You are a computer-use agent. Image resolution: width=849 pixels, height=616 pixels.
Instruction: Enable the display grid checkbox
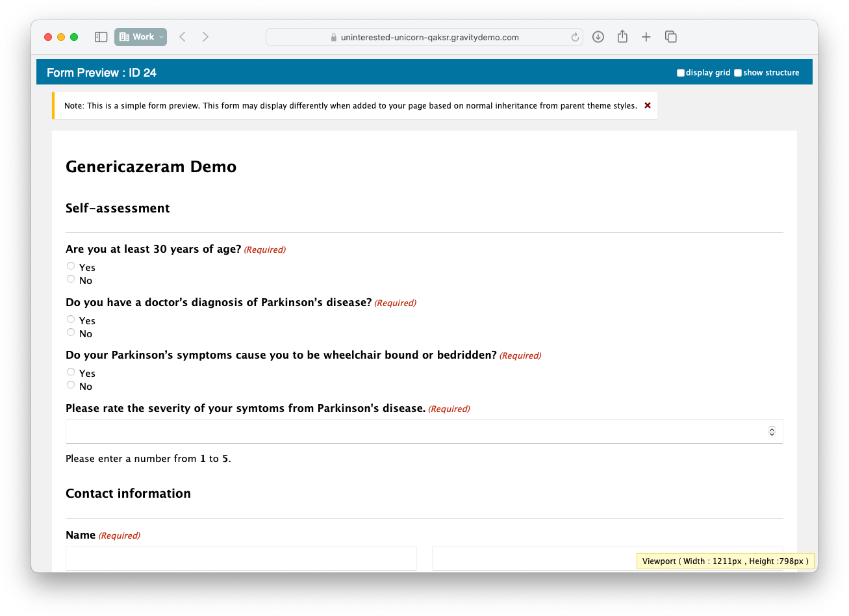tap(681, 73)
